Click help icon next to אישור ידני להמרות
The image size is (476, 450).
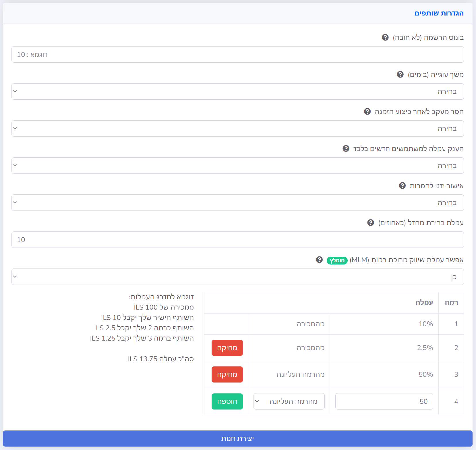click(402, 186)
